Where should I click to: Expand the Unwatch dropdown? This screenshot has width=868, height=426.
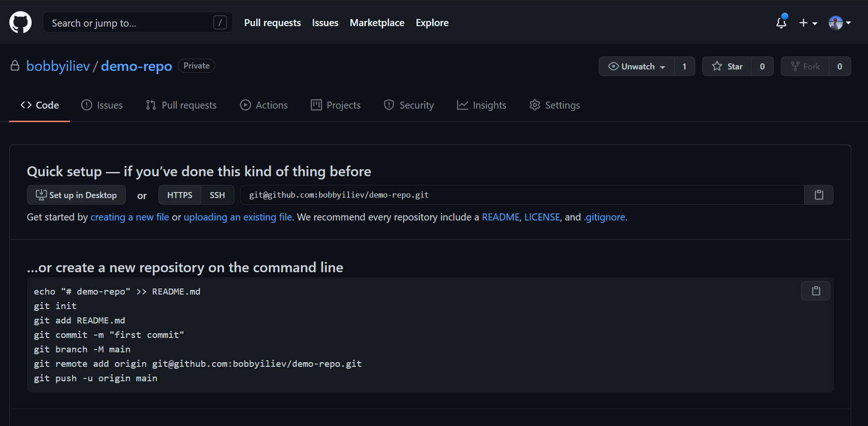point(636,66)
